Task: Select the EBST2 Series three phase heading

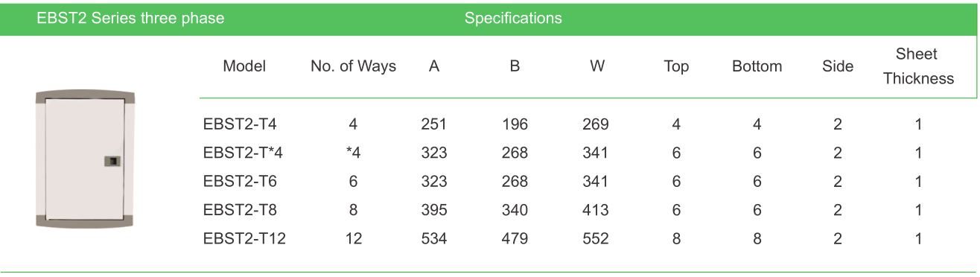Action: 130,18
